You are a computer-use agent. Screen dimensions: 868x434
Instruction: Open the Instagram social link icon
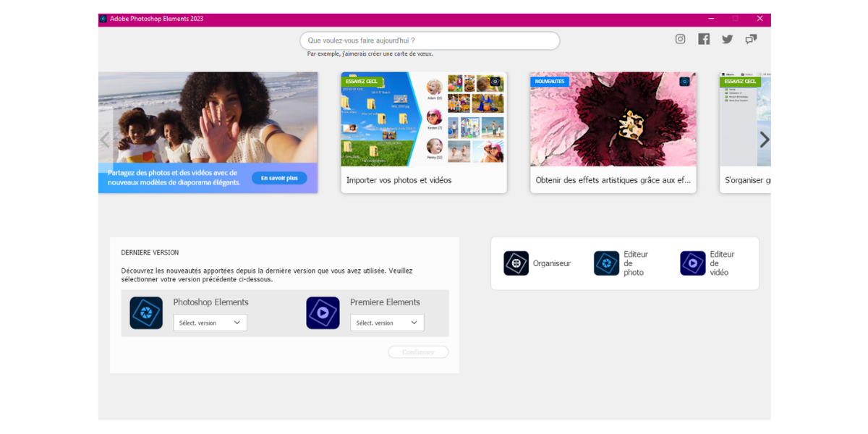pos(680,39)
